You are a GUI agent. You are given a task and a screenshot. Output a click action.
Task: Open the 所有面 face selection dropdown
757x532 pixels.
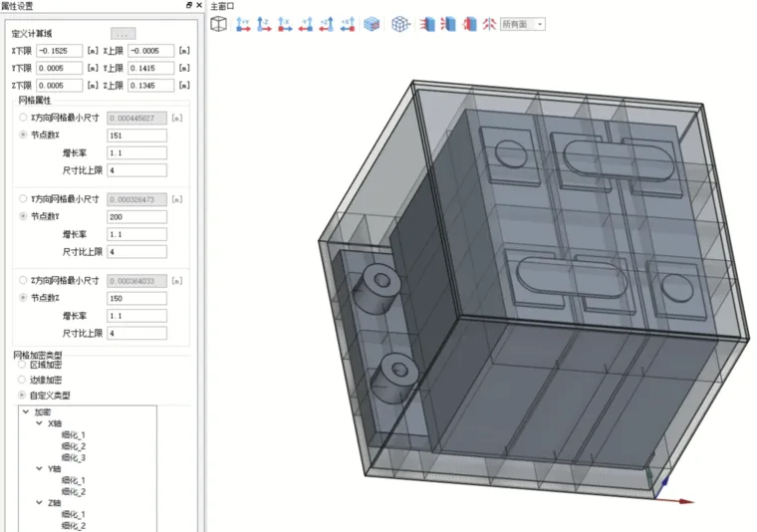[x=523, y=24]
